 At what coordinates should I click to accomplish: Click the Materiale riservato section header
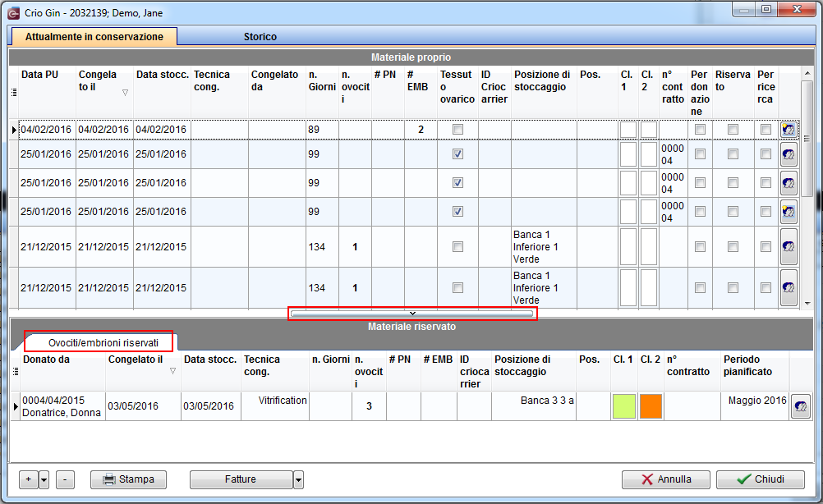(x=411, y=326)
